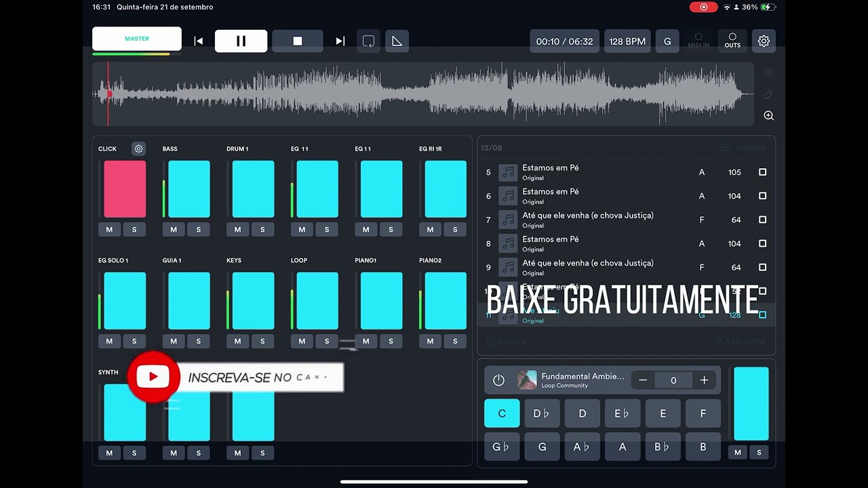Screen dimensions: 868x488
Task: Toggle the pad player power icon
Action: coord(498,380)
